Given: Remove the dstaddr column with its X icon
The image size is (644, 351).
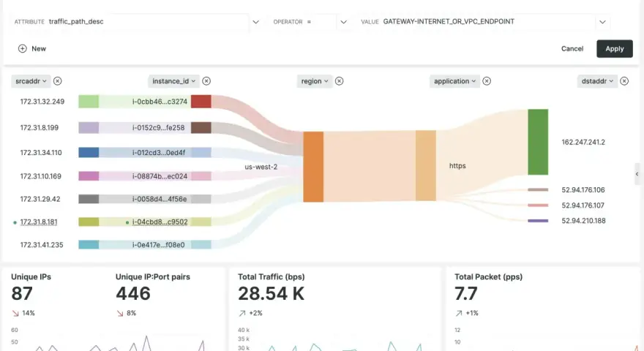Looking at the screenshot, I should pyautogui.click(x=624, y=81).
